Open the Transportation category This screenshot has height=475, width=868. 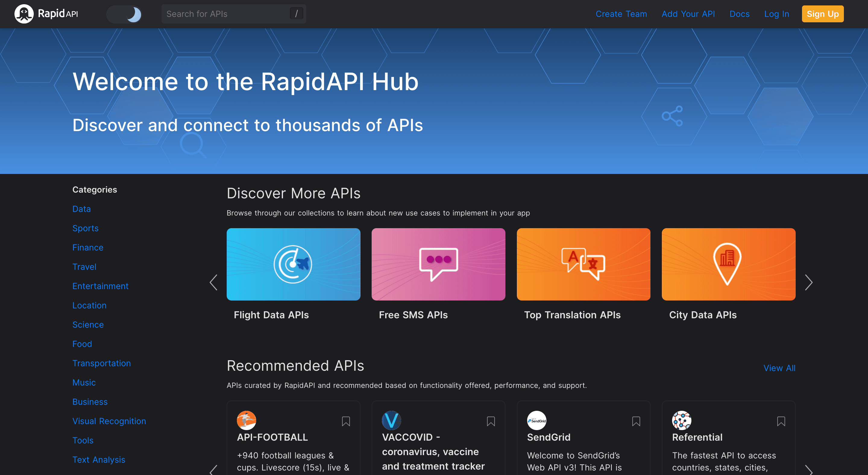(102, 363)
